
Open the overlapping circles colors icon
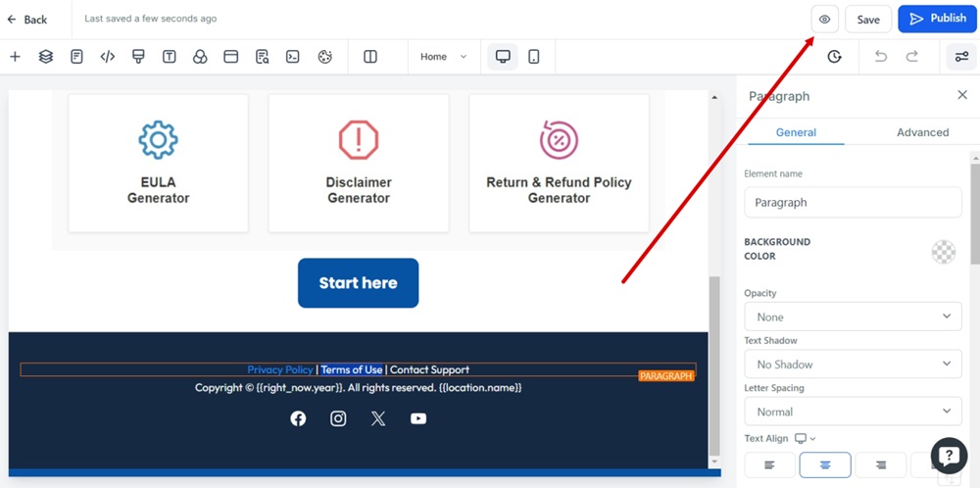[x=200, y=57]
